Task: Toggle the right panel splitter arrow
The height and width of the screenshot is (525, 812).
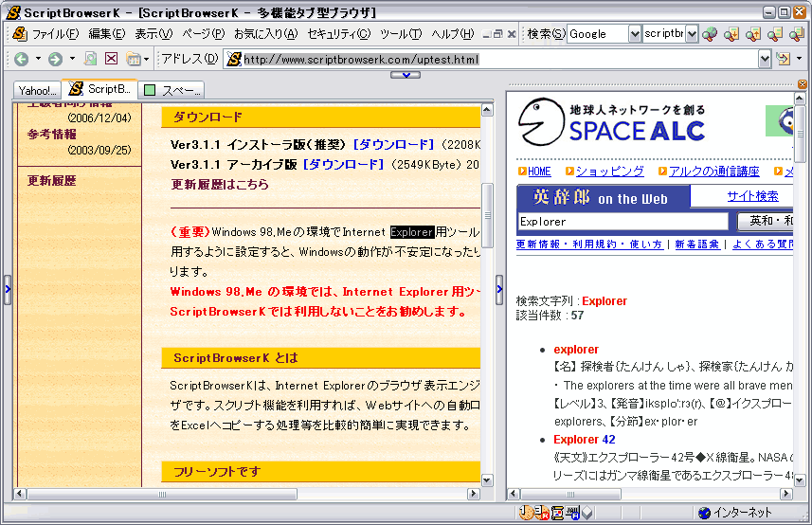Action: [x=499, y=289]
